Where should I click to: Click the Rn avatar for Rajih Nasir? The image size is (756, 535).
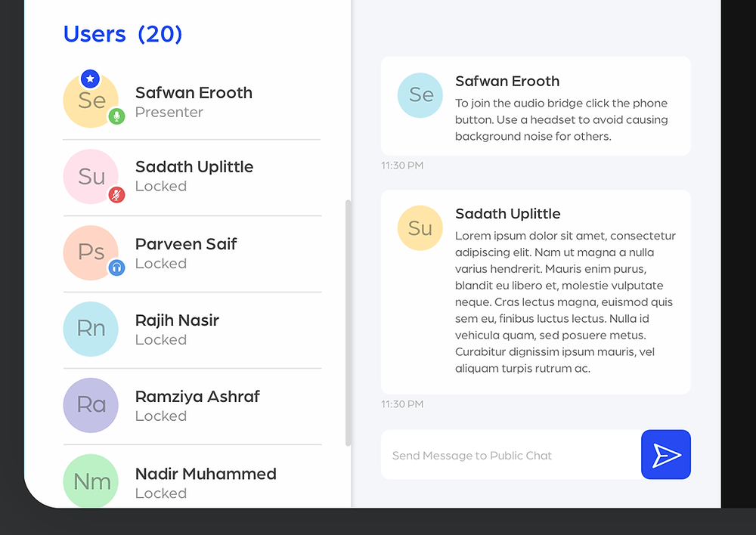(x=91, y=329)
